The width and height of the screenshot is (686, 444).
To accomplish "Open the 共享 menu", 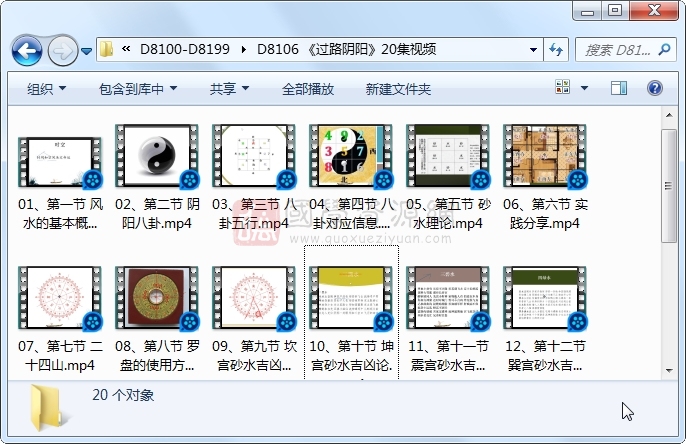I will coord(229,89).
